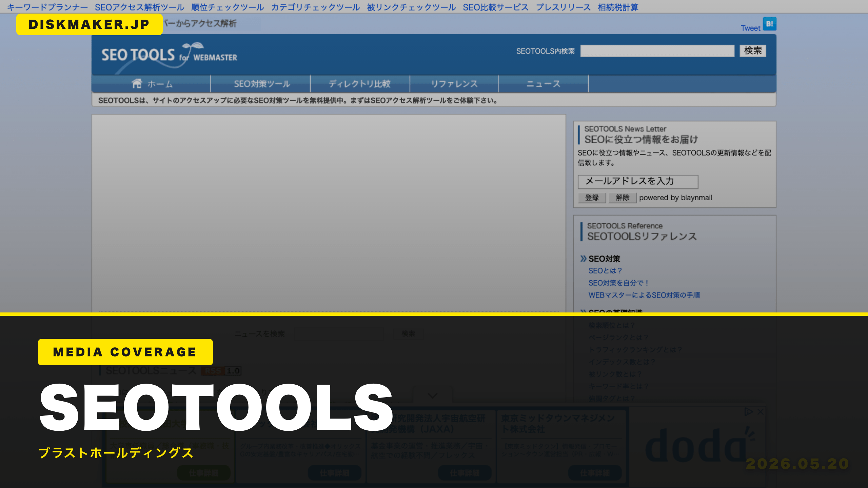Open the キーワードプランナー link
Screen dimensions: 868x488
pyautogui.click(x=47, y=7)
